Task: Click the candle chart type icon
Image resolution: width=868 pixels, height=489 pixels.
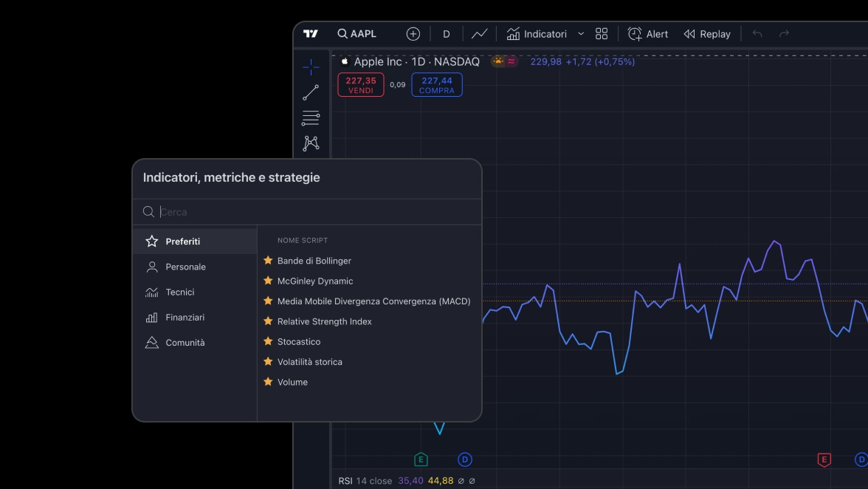Action: [480, 33]
